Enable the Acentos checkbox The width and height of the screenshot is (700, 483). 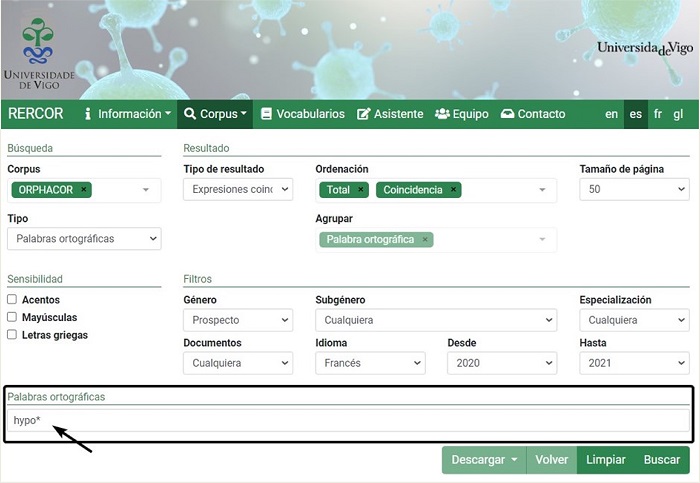[x=12, y=300]
